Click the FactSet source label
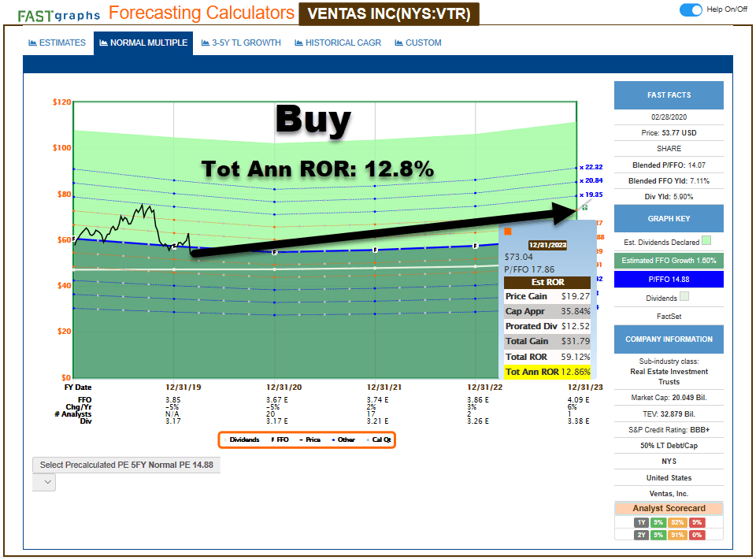756x560 pixels. (669, 317)
